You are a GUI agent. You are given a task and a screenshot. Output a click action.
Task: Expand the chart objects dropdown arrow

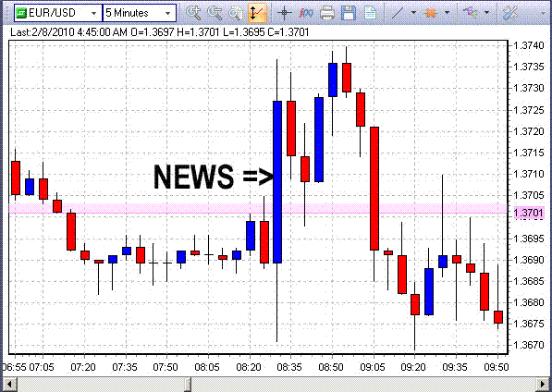coord(487,13)
